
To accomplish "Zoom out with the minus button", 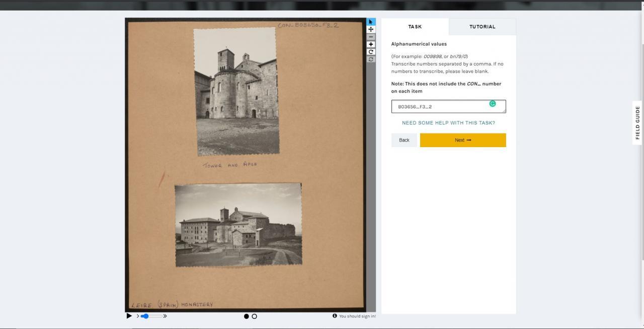I will [x=371, y=37].
